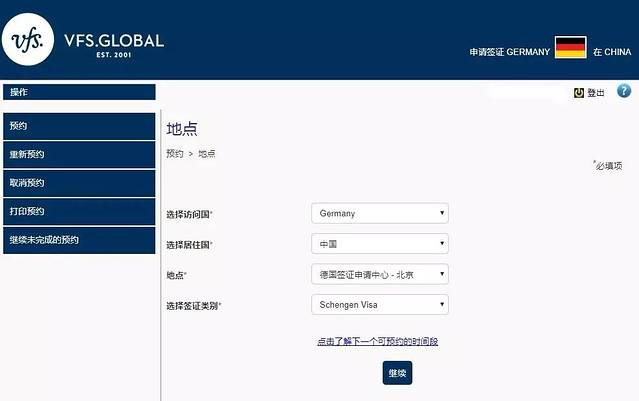The image size is (639, 401).
Task: Open the 选择居住国 dropdown showing 中国
Action: pos(379,244)
